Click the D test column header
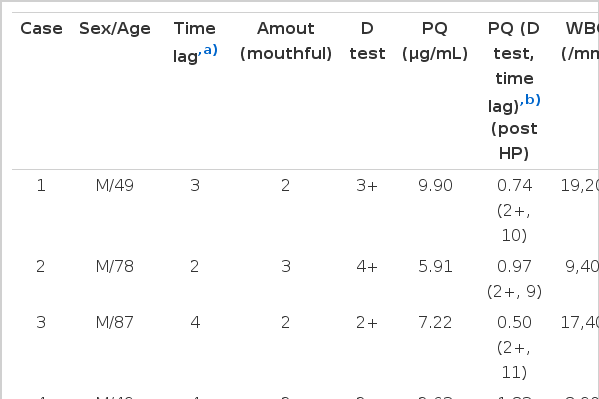 coord(367,41)
